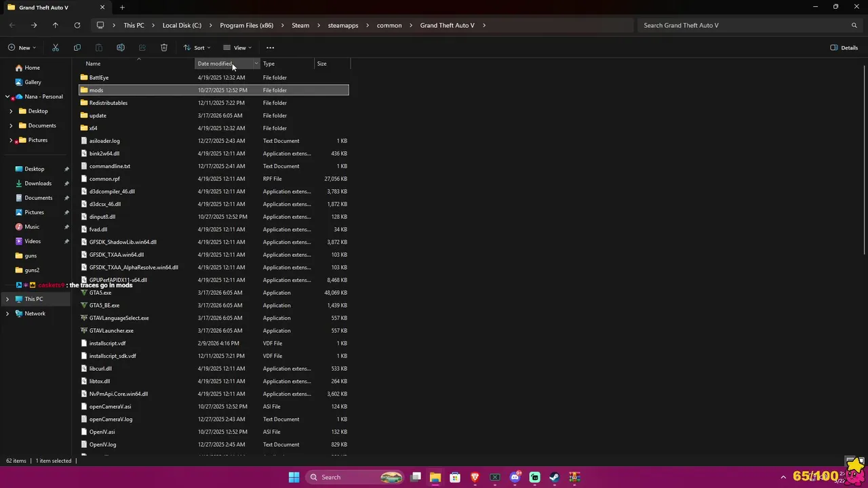Screen dimensions: 868x488
Task: Open the New dropdown button
Action: pyautogui.click(x=22, y=47)
